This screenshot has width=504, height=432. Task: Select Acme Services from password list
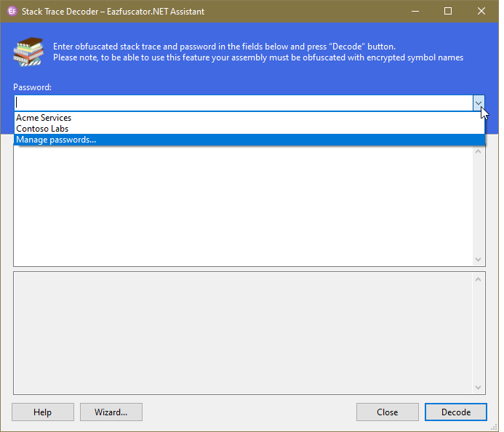point(249,118)
